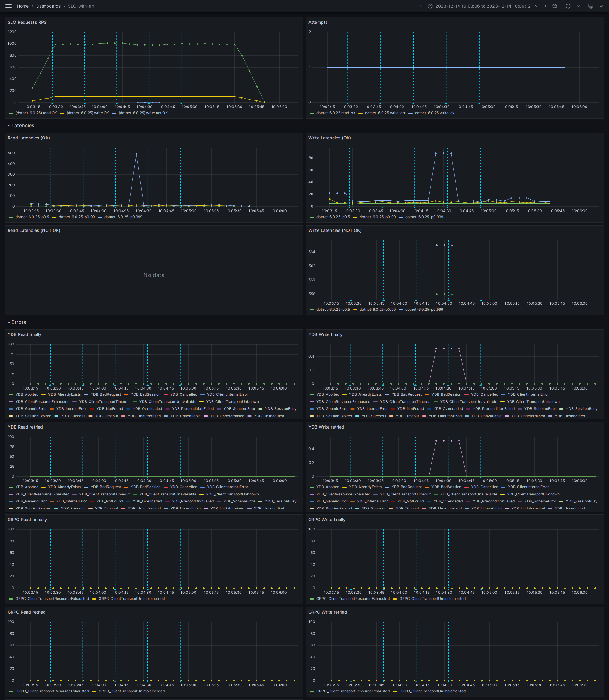Toggle YDB_GenericError in YDB Read retried legend
The image size is (609, 700).
pyautogui.click(x=31, y=501)
